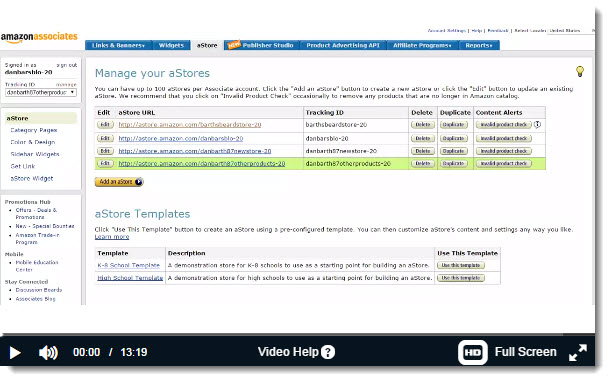The image size is (610, 381).
Task: Delete the barthsbeardstore-20 aStore
Action: coord(423,125)
